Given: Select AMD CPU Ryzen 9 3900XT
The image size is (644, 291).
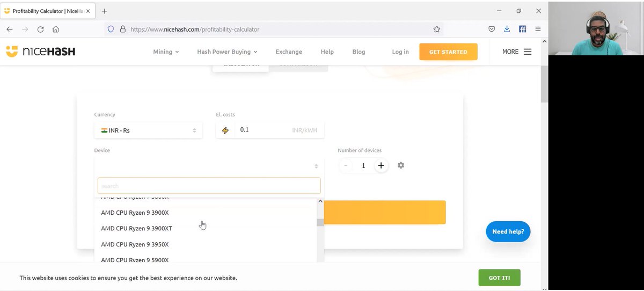Looking at the screenshot, I should (207, 228).
